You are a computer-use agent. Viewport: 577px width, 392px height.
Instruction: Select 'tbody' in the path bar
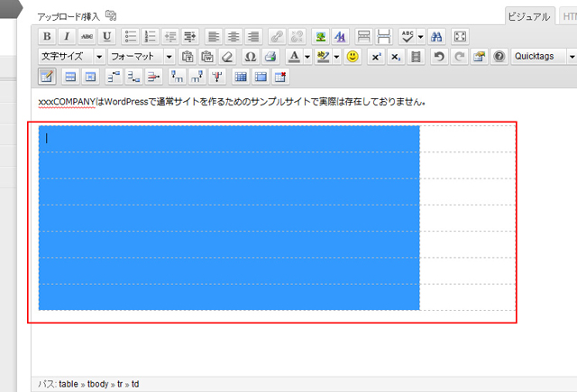pyautogui.click(x=98, y=384)
